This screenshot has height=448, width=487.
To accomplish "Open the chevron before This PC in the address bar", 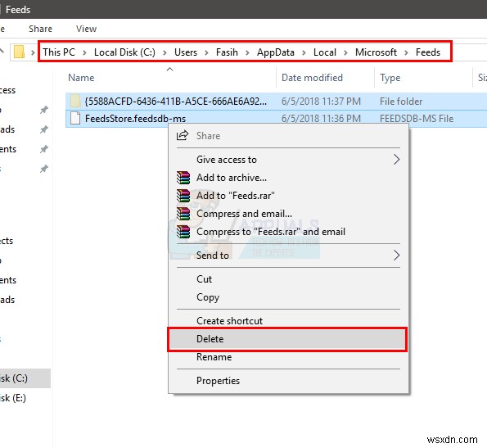I will pos(33,52).
